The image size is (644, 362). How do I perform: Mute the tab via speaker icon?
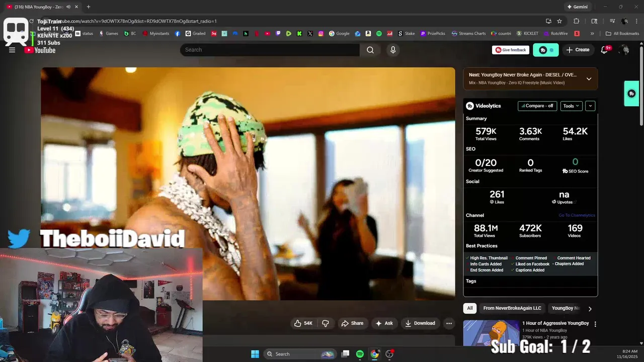point(68,7)
